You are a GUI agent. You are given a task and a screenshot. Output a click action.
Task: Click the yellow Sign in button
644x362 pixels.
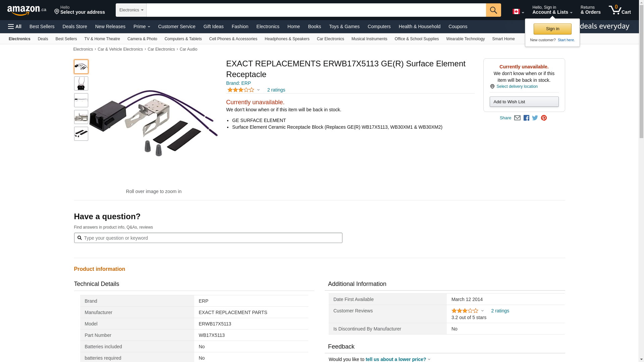pyautogui.click(x=552, y=29)
